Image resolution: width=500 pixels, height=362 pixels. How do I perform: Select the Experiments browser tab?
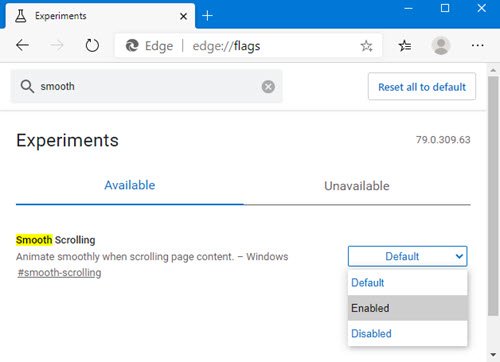point(100,16)
